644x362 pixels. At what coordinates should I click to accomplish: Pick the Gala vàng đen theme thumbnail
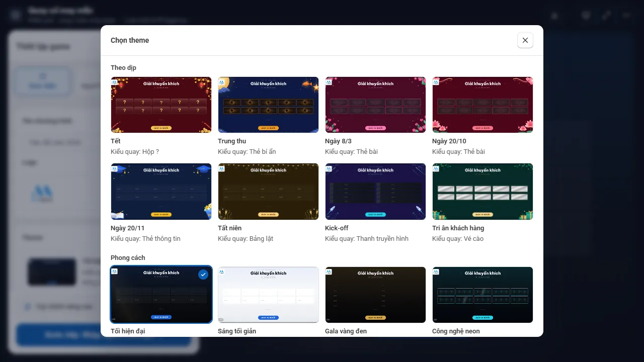point(375,295)
